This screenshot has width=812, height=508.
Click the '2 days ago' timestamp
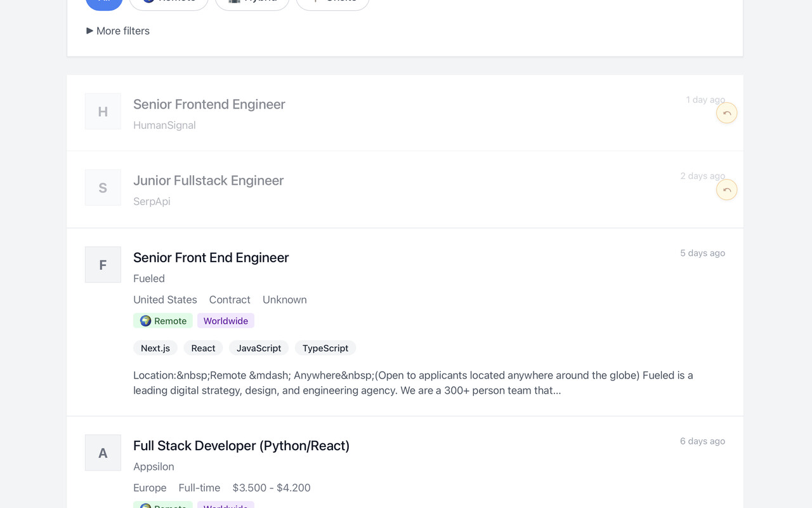pyautogui.click(x=703, y=176)
